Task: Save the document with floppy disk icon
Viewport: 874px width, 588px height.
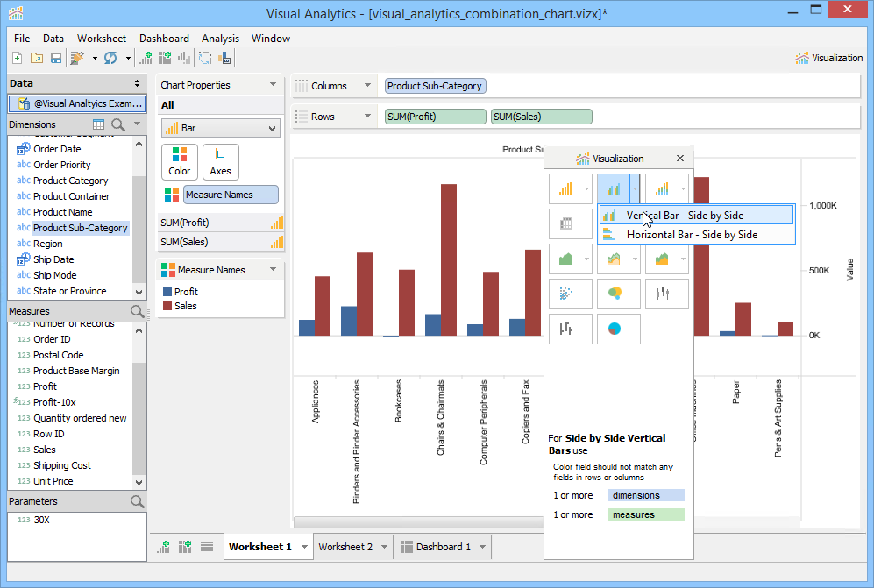Action: pos(56,58)
